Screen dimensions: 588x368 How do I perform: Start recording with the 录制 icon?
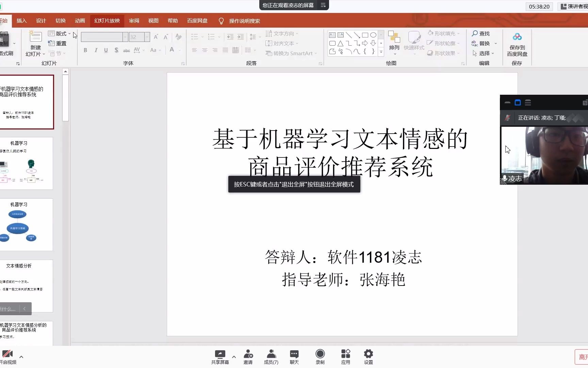[x=320, y=355]
